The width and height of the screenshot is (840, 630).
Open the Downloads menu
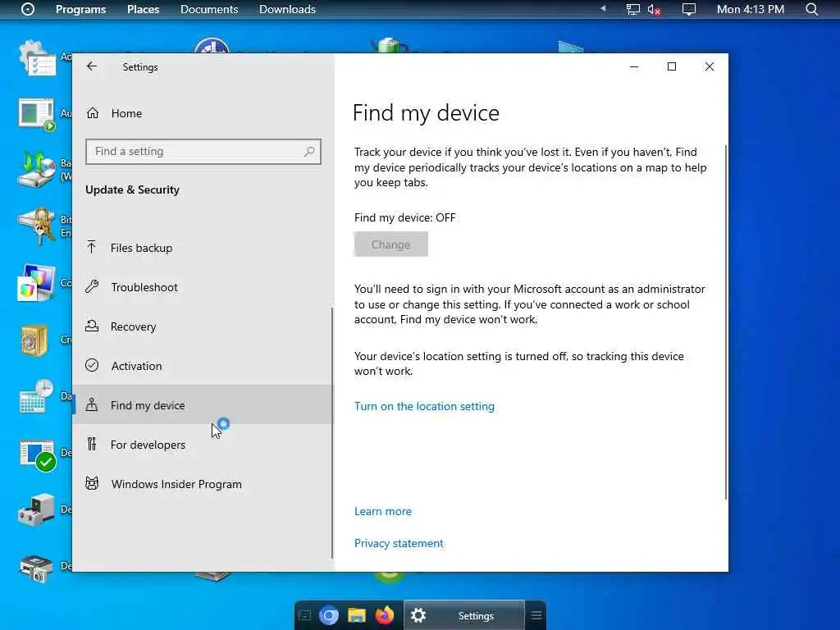(287, 9)
